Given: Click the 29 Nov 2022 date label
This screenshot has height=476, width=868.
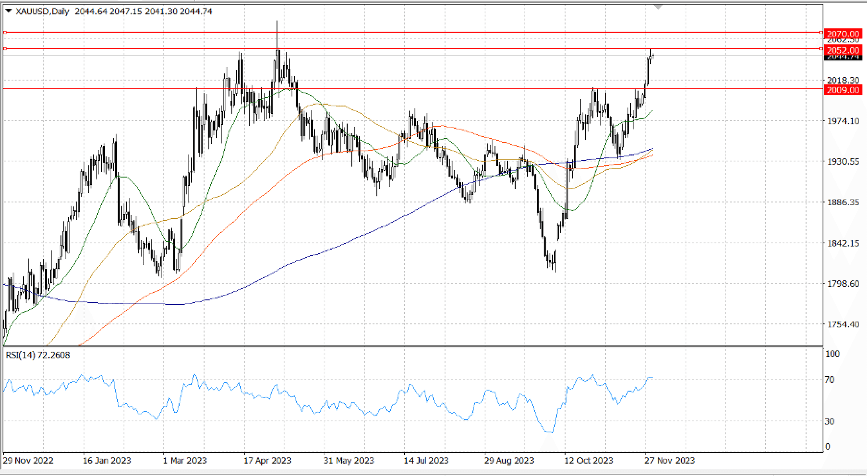Looking at the screenshot, I should tap(28, 460).
